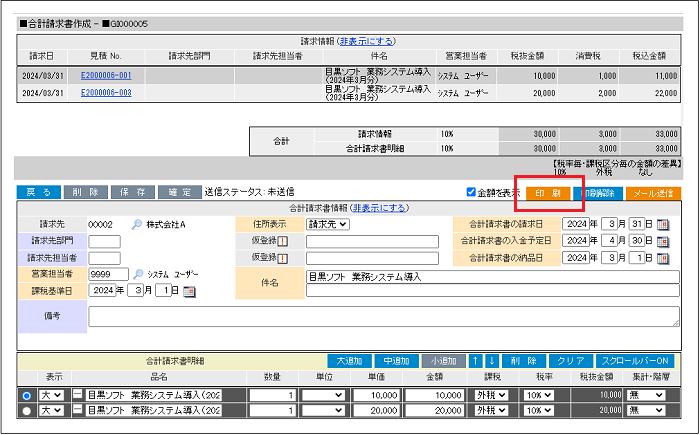Image resolution: width=700 pixels, height=435 pixels.
Task: Move detail row up with ↑ arrow
Action: coord(475,360)
